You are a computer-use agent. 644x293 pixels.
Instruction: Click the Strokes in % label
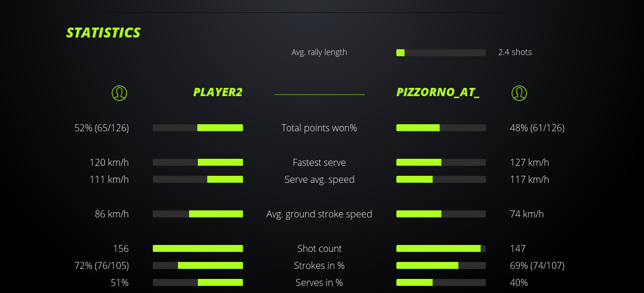[x=319, y=265]
